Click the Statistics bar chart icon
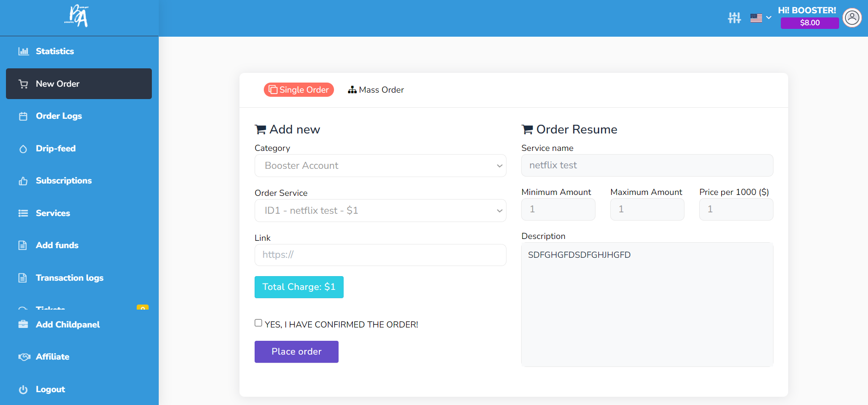The image size is (868, 405). 23,51
